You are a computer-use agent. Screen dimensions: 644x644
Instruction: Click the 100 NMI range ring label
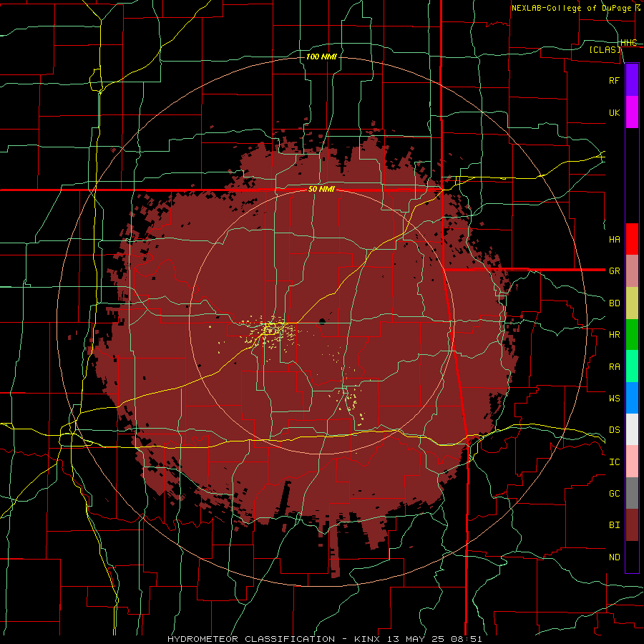pyautogui.click(x=321, y=57)
